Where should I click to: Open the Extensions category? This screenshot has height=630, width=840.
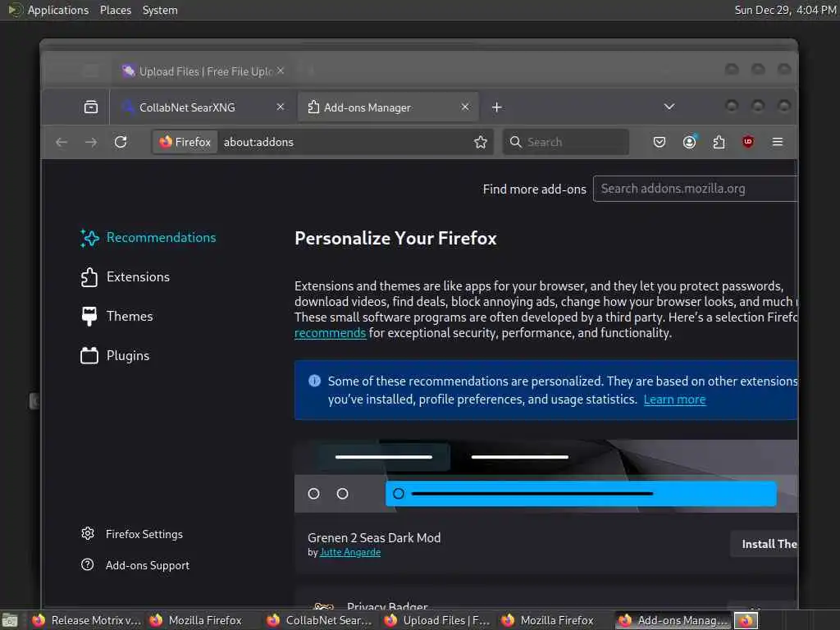coord(125,277)
